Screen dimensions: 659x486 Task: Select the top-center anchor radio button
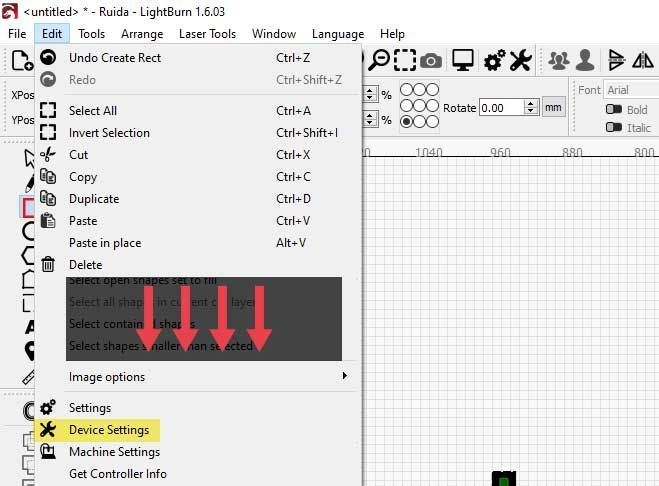[x=419, y=90]
